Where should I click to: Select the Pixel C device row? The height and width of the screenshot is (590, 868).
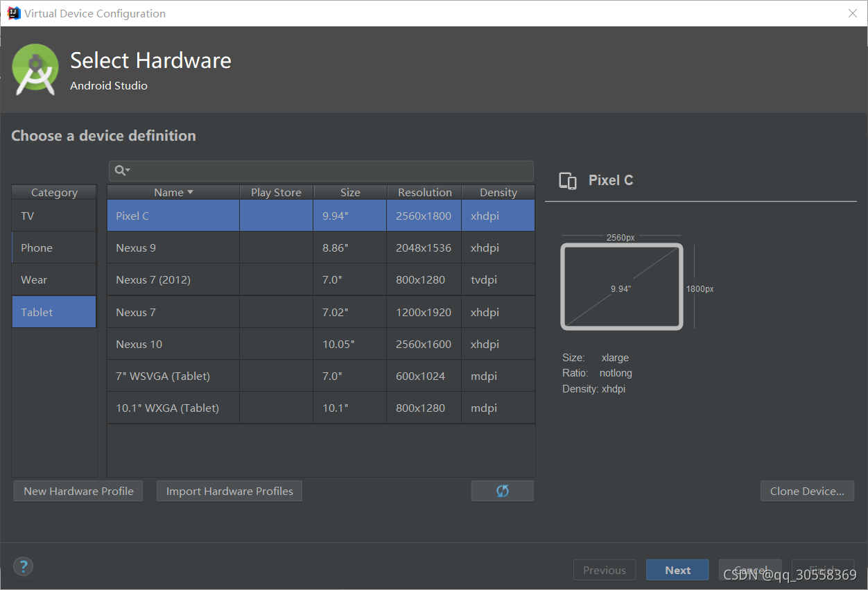(x=321, y=216)
